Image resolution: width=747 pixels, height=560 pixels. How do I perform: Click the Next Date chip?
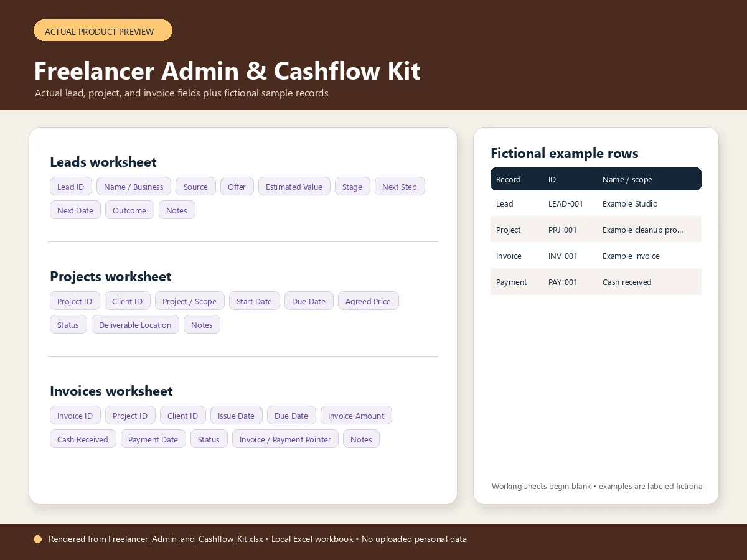point(75,210)
